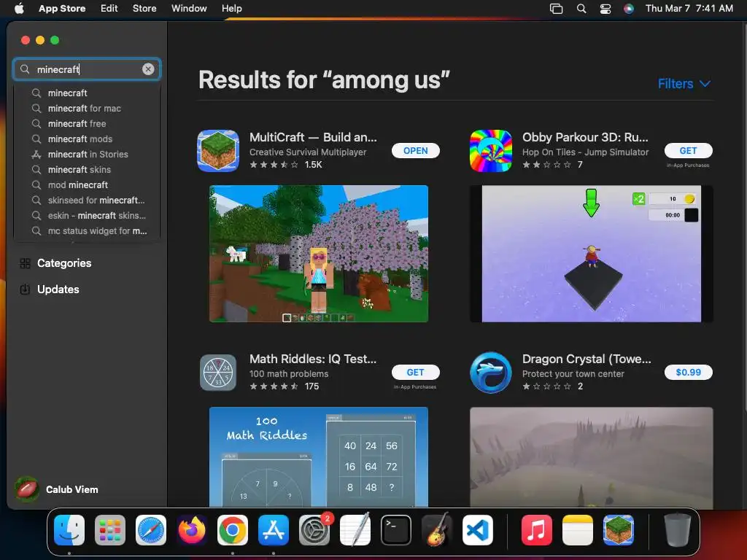
Task: Buy Dragon Crystal for $0.99
Action: click(x=689, y=373)
